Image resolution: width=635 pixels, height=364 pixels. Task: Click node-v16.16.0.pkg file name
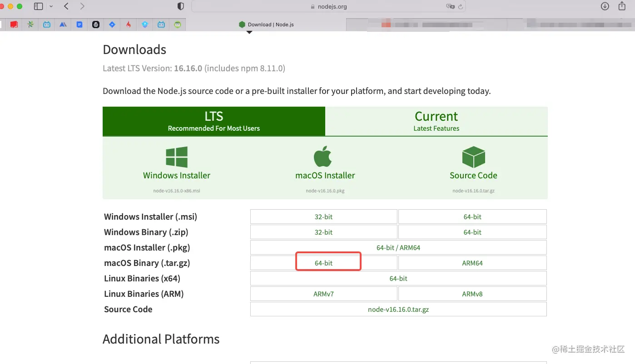[x=325, y=191]
